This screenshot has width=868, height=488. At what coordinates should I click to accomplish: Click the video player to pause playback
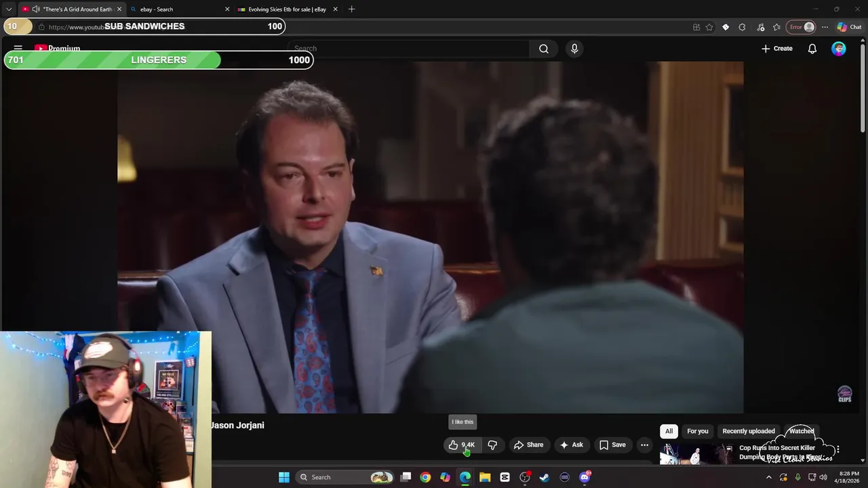click(x=430, y=237)
